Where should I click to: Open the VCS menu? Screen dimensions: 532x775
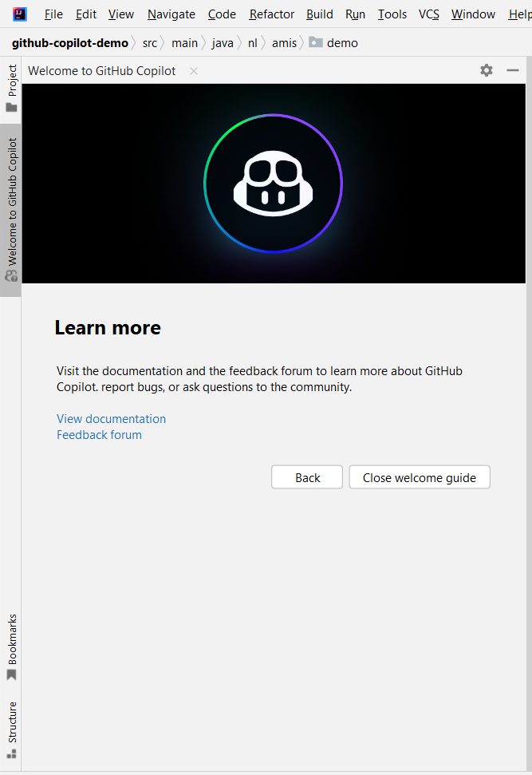(429, 14)
